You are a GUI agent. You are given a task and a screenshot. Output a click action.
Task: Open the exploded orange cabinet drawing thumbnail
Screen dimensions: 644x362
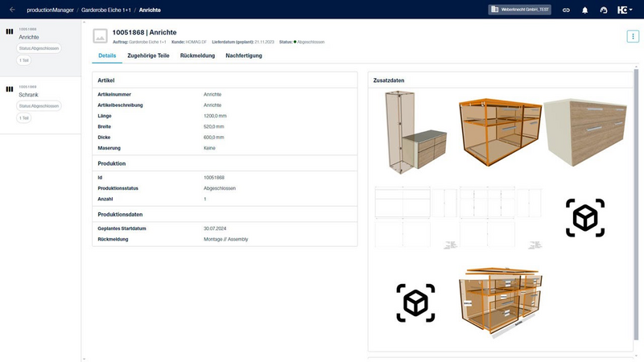point(500,297)
